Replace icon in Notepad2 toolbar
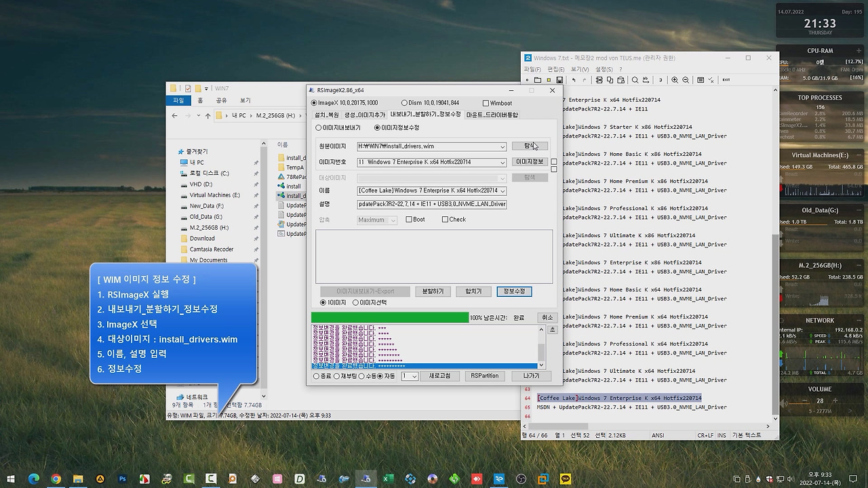Screen dimensions: 868x488 point(646,80)
